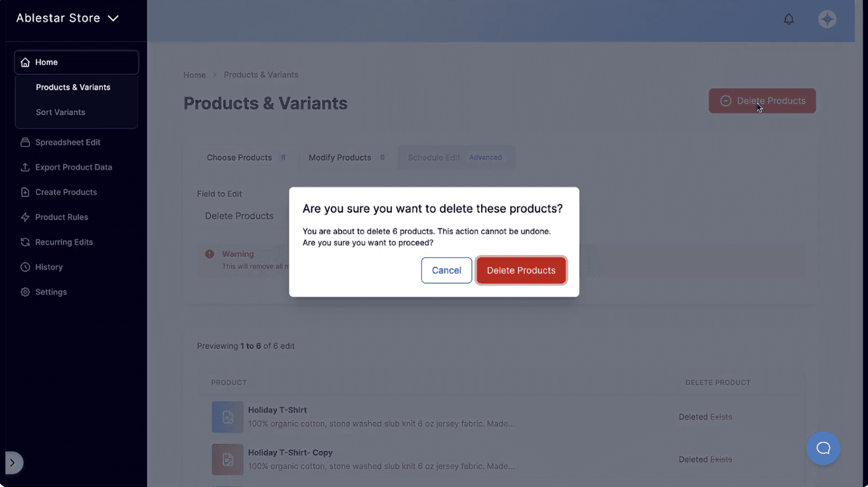The image size is (868, 487).
Task: Click the warning banner alert icon
Action: (210, 254)
